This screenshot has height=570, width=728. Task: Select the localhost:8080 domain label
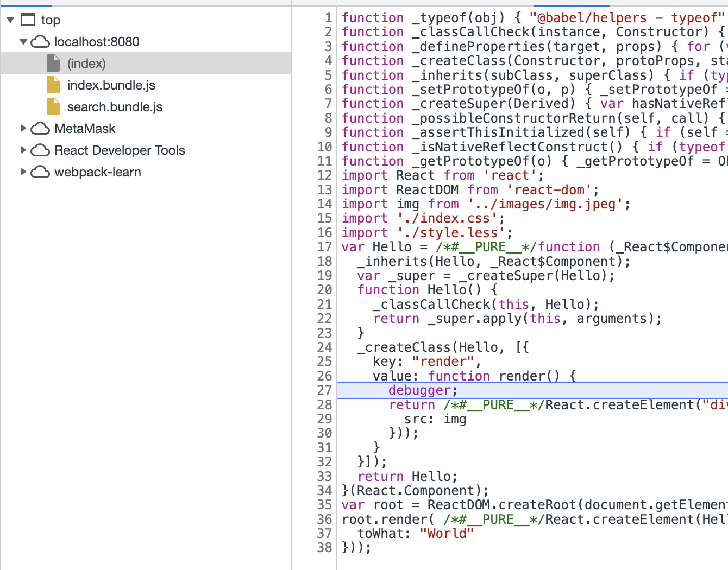click(97, 42)
